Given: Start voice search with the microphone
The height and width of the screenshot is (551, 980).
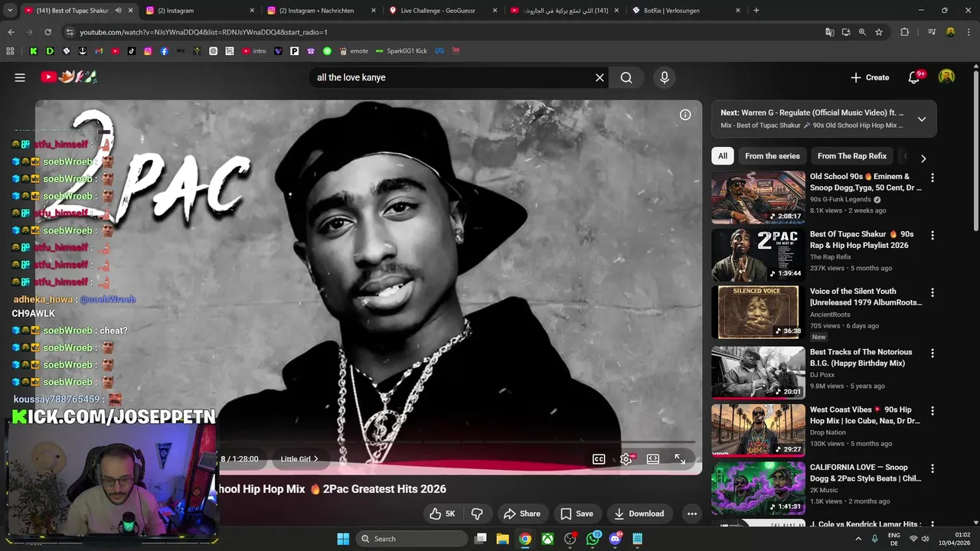Looking at the screenshot, I should (x=665, y=77).
